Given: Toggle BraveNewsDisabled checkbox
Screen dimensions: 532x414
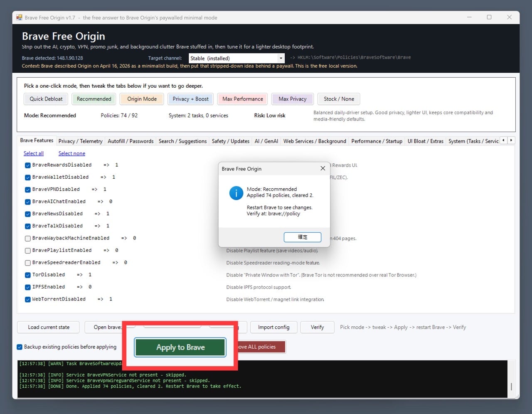Looking at the screenshot, I should pos(27,214).
